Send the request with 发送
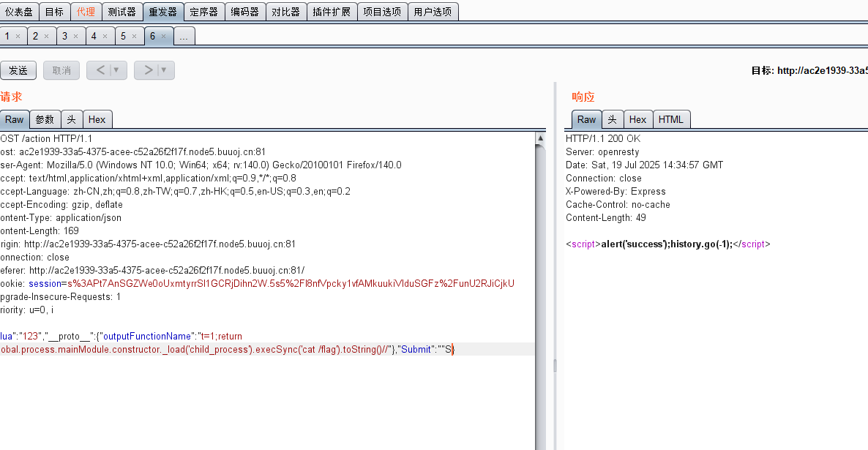The height and width of the screenshot is (450, 868). click(x=18, y=70)
